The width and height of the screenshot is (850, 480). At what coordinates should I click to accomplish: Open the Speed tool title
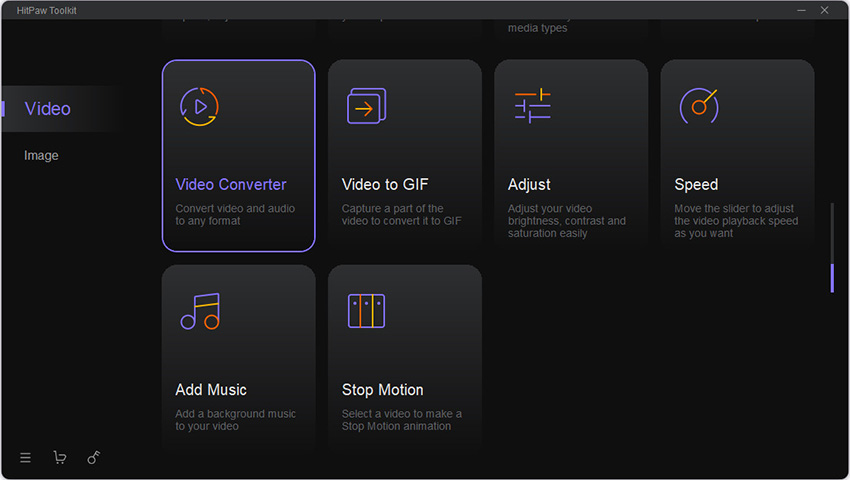click(x=696, y=184)
